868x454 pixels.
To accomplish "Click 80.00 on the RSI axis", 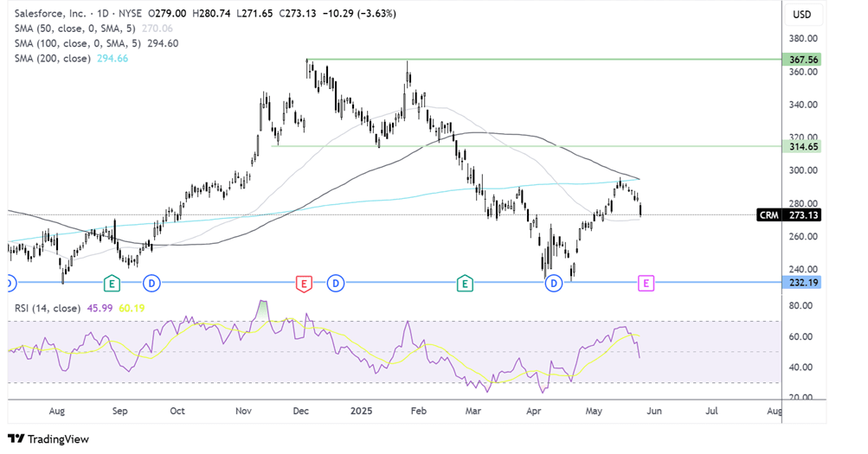I will point(800,305).
